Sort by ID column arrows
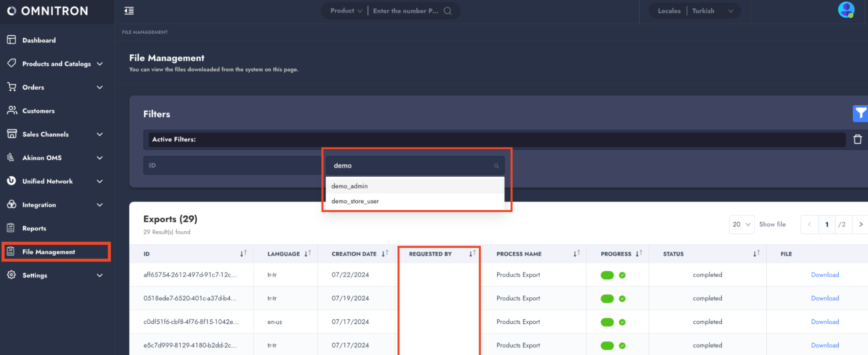Image resolution: width=868 pixels, height=355 pixels. coord(243,253)
